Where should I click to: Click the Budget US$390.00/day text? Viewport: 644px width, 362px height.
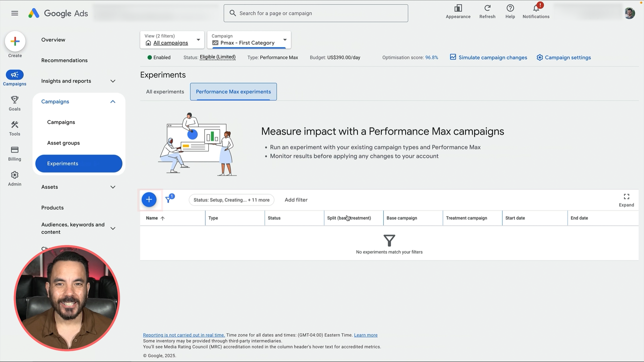(335, 58)
